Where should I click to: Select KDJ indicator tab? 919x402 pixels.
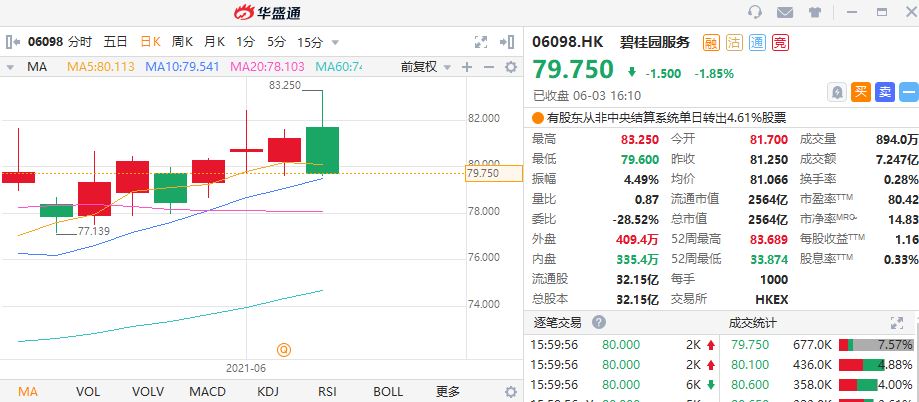pyautogui.click(x=268, y=391)
